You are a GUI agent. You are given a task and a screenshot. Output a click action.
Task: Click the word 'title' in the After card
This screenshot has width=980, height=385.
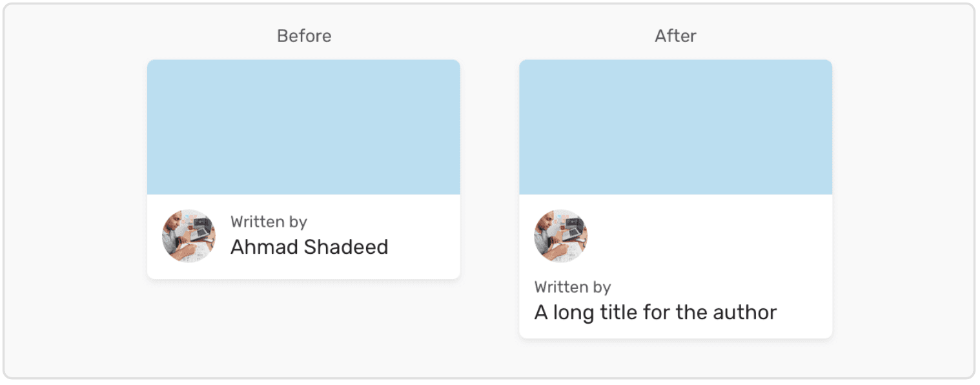[x=622, y=313]
